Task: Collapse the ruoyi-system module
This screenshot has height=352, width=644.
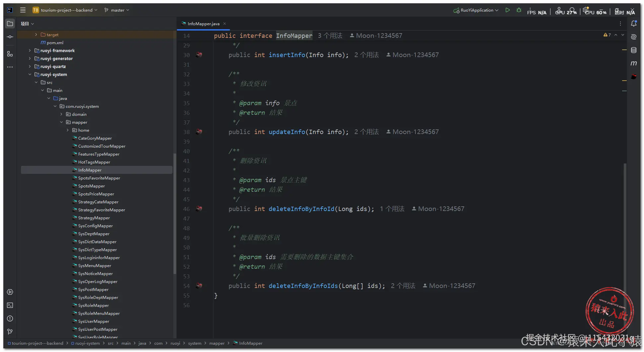Action: pos(30,74)
